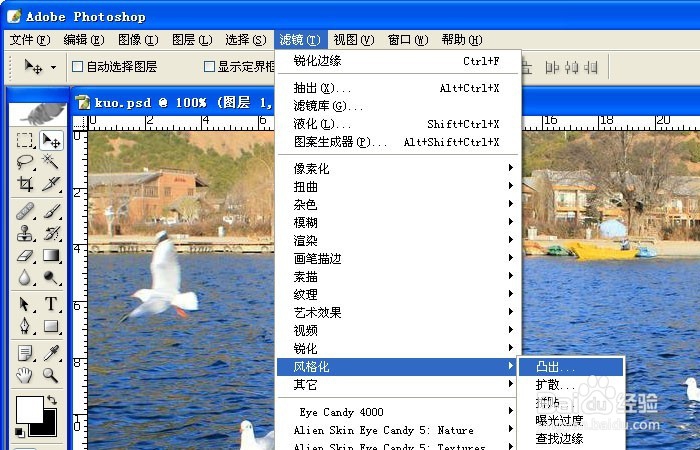Click highlighted 风格化 menu entry
The width and height of the screenshot is (700, 450).
point(397,367)
